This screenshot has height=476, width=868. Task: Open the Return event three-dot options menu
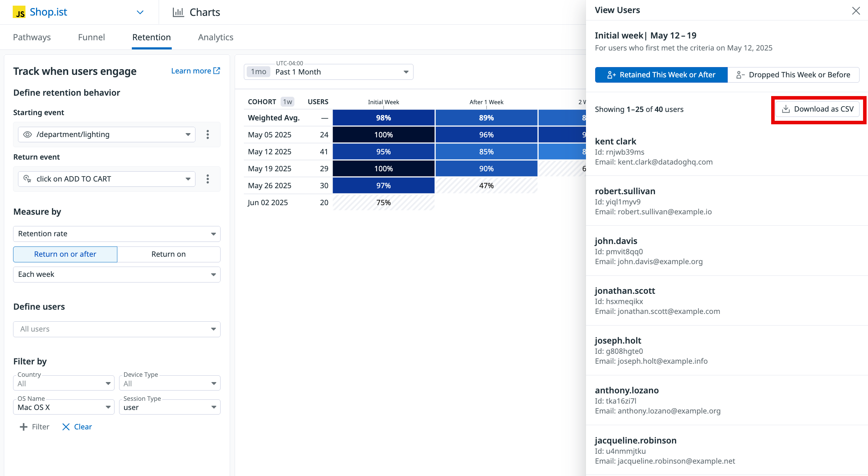[208, 179]
